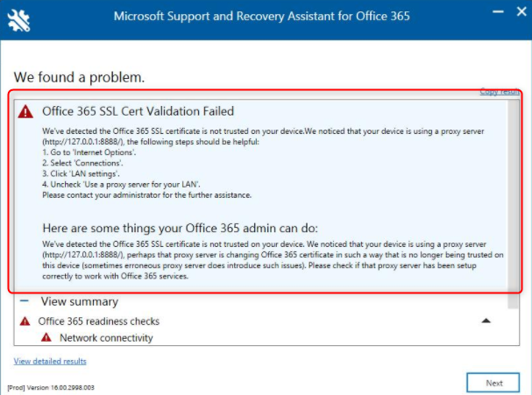
Task: Collapse Office 365 readiness checks with the up arrow
Action: (486, 321)
